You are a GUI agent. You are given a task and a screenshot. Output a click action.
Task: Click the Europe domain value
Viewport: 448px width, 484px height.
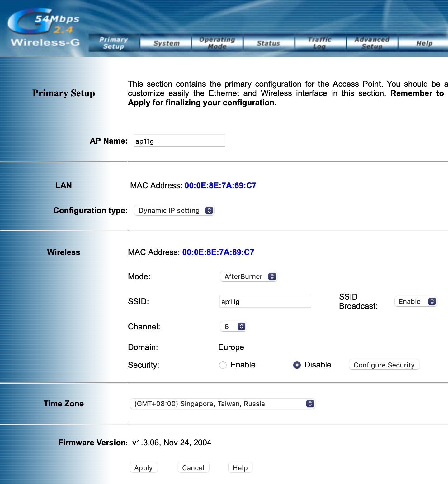click(x=231, y=347)
